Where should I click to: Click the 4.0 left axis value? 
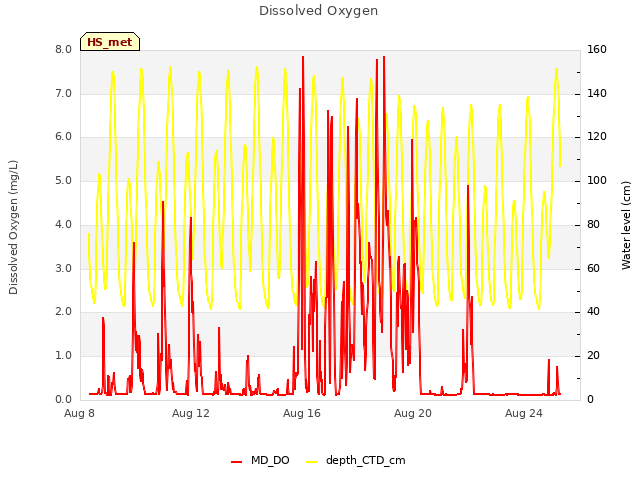(64, 224)
